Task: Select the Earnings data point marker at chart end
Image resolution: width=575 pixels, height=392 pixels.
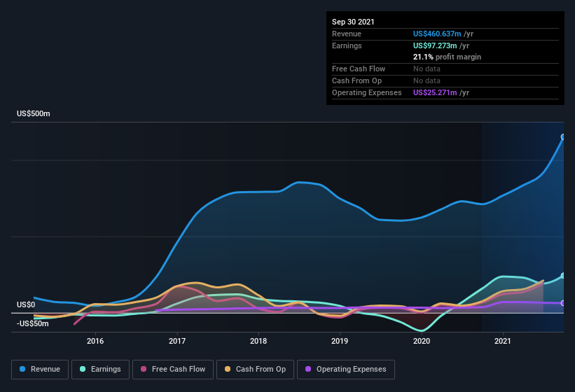Action: [x=563, y=276]
